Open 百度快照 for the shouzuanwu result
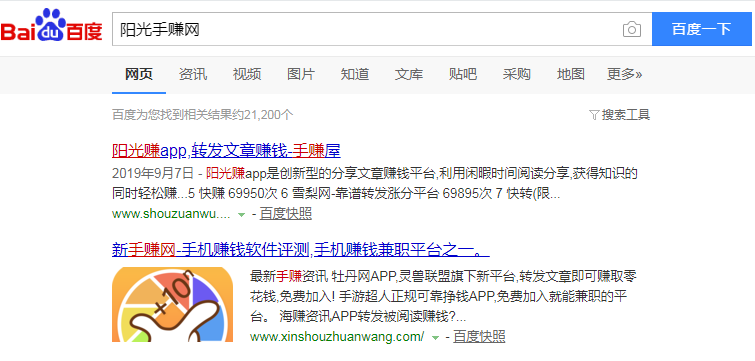The height and width of the screenshot is (361, 755). [x=286, y=214]
